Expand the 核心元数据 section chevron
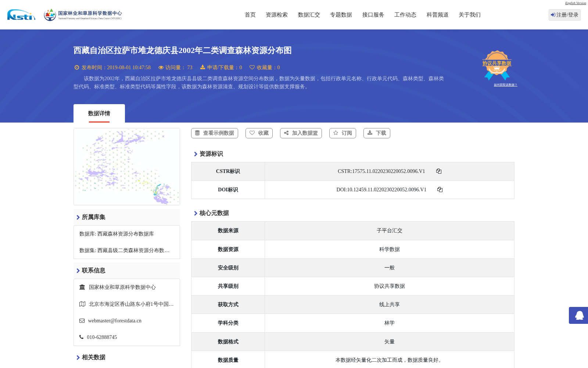Viewport: 588px width, 368px height. (x=196, y=213)
